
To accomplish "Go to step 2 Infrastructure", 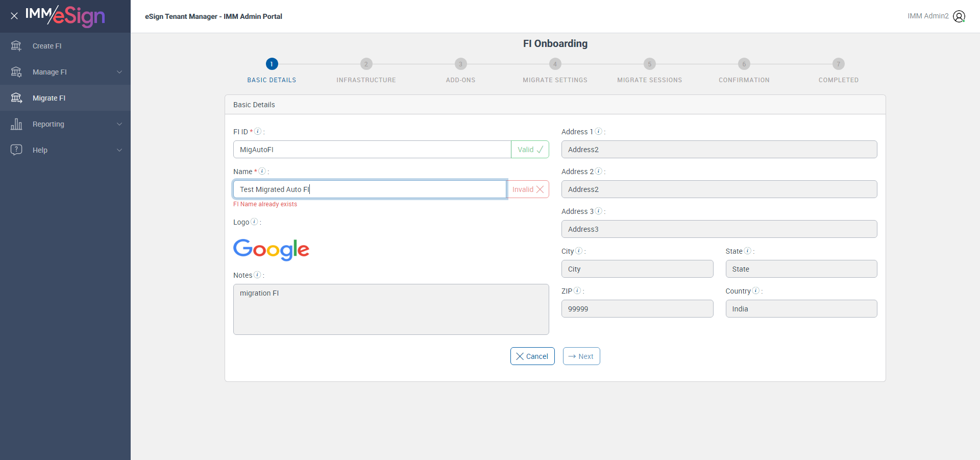I will 366,64.
